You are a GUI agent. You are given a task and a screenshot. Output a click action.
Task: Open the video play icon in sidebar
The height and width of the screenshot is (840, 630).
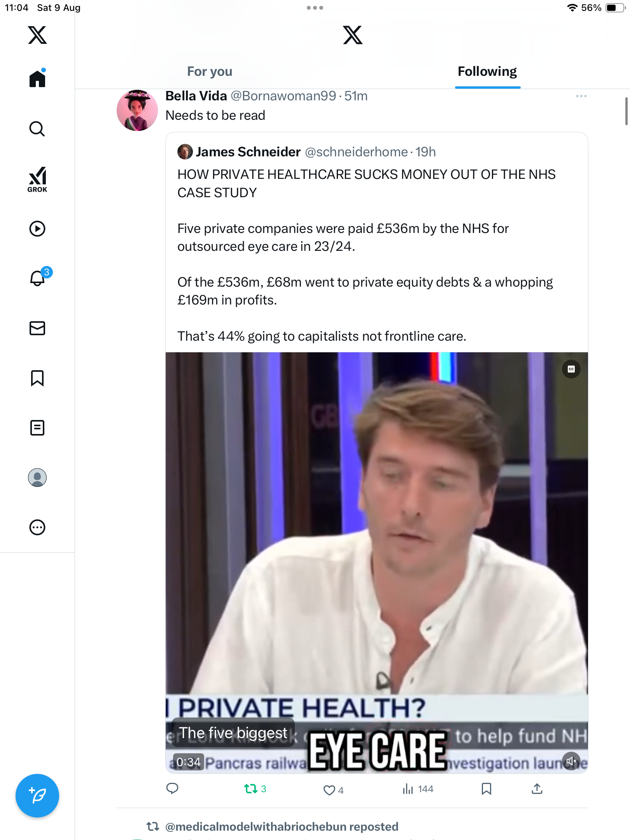37,229
